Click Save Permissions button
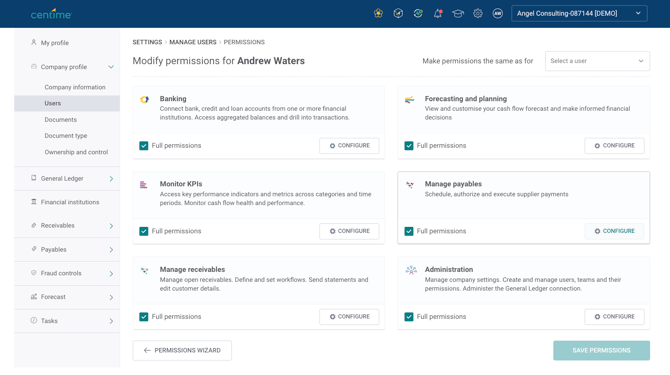This screenshot has width=670, height=375. pyautogui.click(x=601, y=350)
